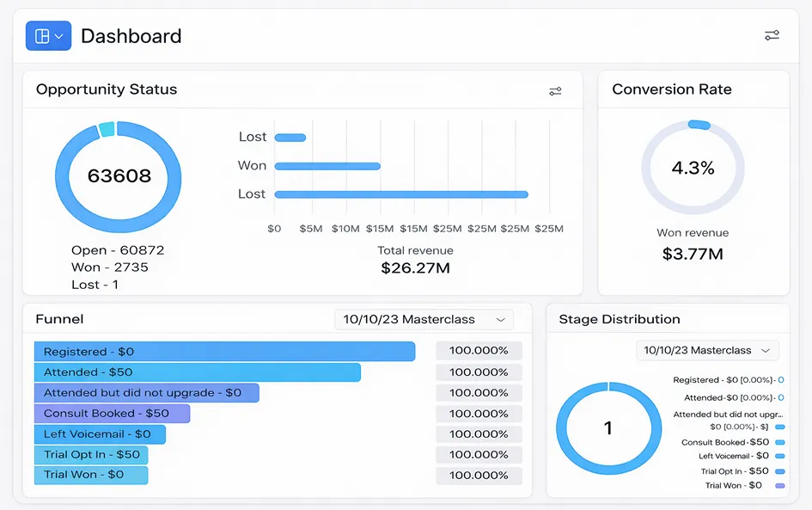Click the 63608 opportunity donut chart
812x510 pixels.
pos(119,176)
